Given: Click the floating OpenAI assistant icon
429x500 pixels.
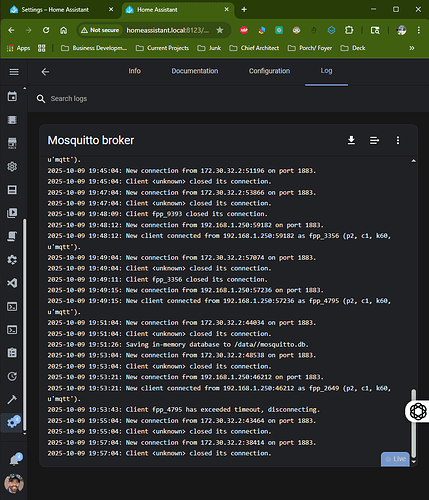Looking at the screenshot, I should pyautogui.click(x=418, y=411).
